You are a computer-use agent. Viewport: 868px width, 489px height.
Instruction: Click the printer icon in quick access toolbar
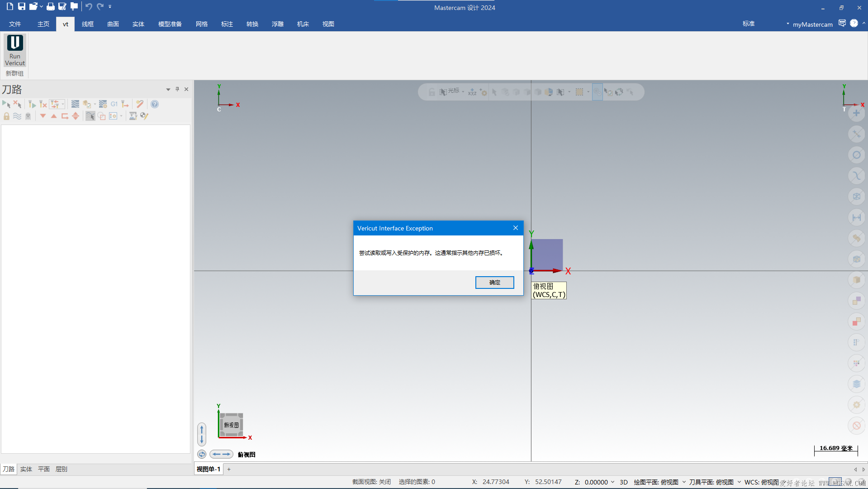pos(51,6)
